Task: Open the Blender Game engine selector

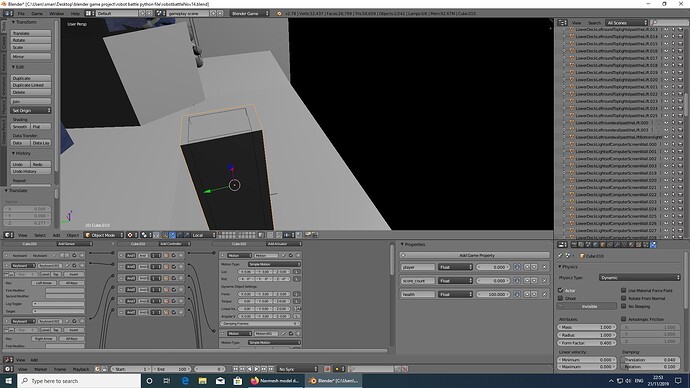Action: (x=250, y=14)
